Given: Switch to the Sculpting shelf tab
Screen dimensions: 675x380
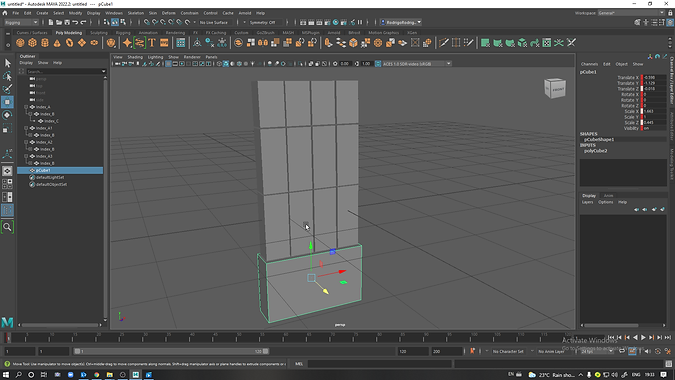Looking at the screenshot, I should tap(99, 33).
